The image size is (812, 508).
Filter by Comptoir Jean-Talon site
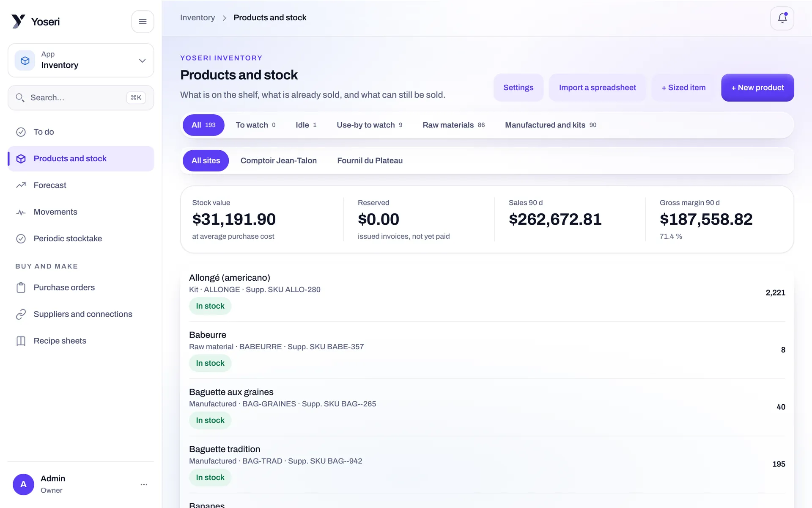click(x=278, y=161)
